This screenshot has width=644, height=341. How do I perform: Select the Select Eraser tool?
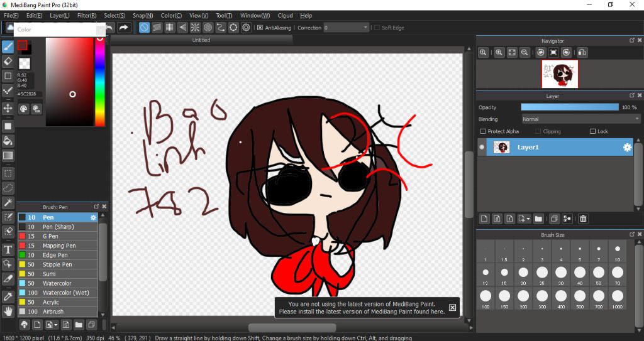pyautogui.click(x=8, y=232)
